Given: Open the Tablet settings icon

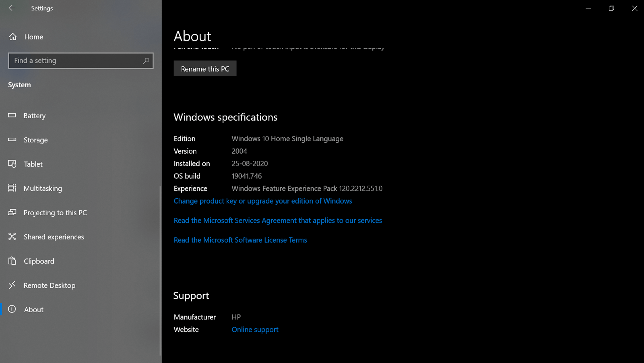Looking at the screenshot, I should [12, 164].
